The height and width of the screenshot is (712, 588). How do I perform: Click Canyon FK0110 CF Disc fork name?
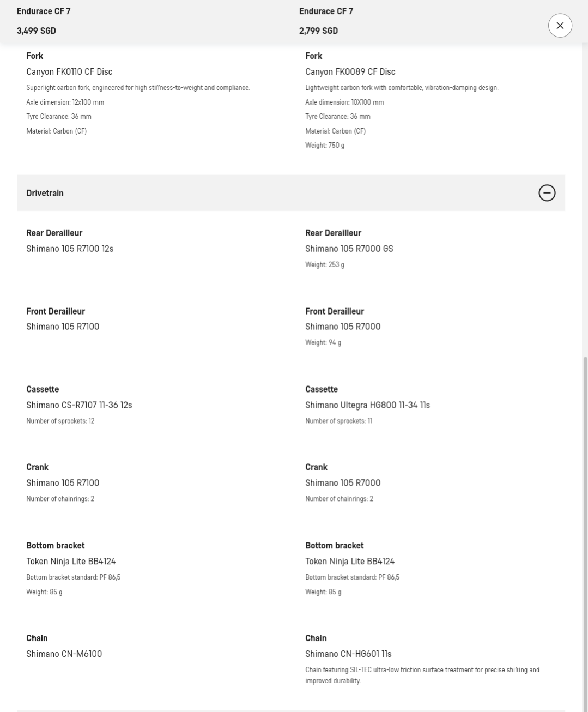tap(69, 71)
